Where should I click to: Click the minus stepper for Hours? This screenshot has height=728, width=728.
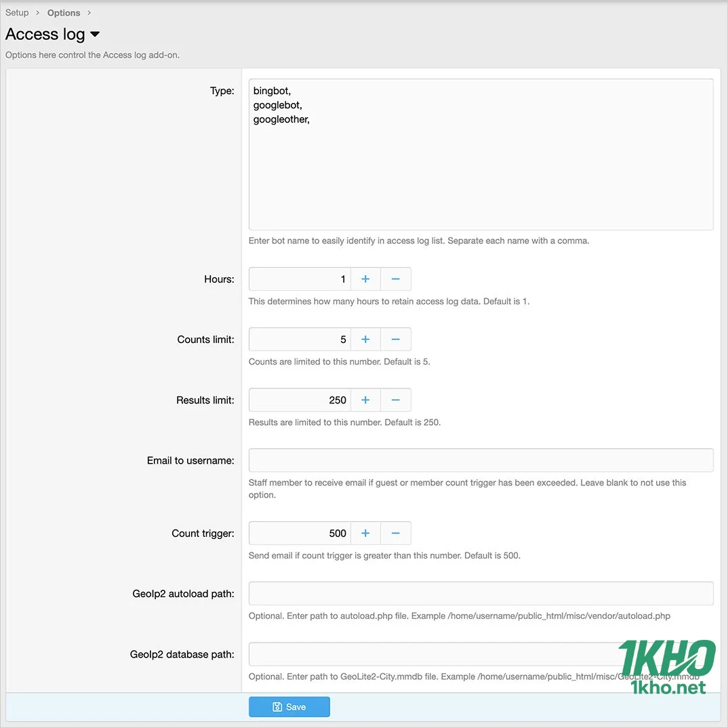click(x=396, y=279)
